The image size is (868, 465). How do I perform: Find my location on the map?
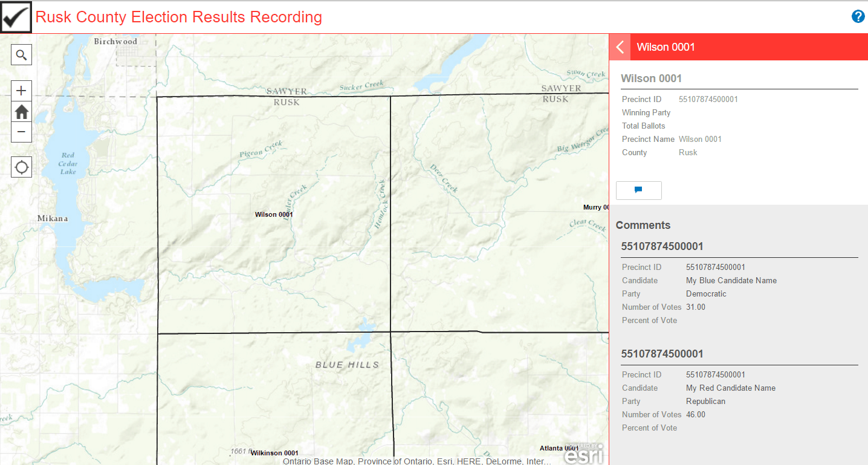click(21, 167)
